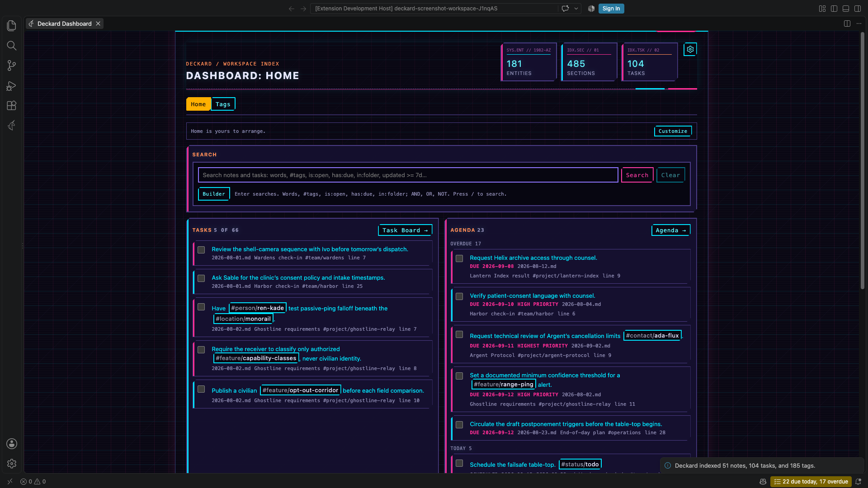Image resolution: width=868 pixels, height=488 pixels.
Task: Switch to the Home tab
Action: coord(198,104)
